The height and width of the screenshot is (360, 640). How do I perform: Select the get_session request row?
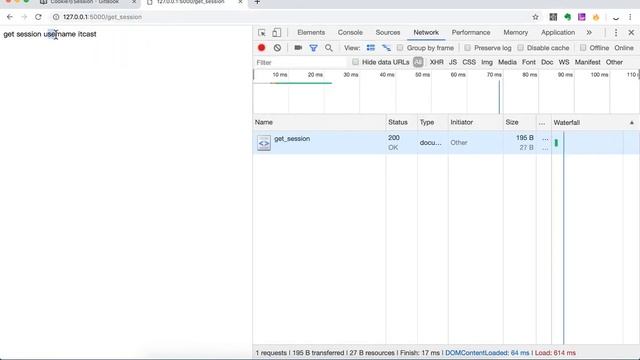pyautogui.click(x=446, y=143)
